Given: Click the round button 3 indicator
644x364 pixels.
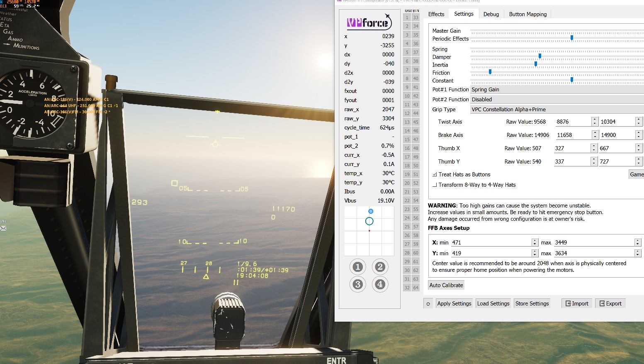Looking at the screenshot, I should pos(357,284).
